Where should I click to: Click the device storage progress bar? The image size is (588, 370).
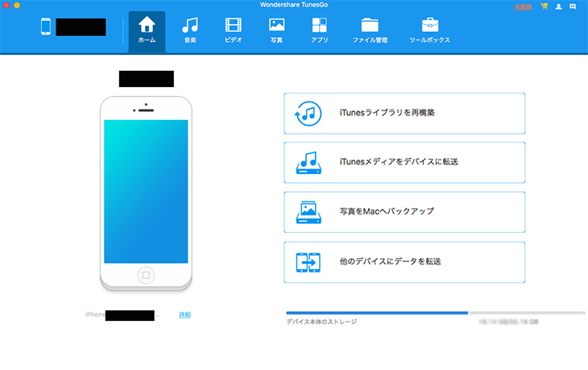[436, 313]
